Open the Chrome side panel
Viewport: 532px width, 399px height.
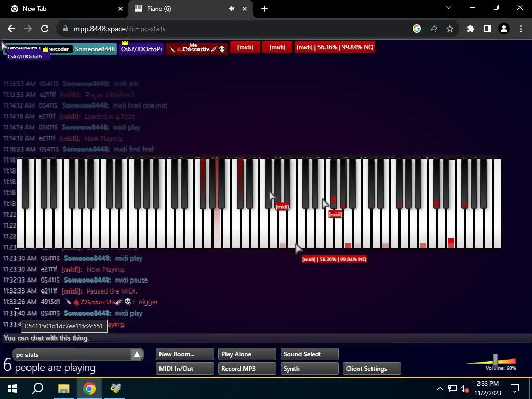pyautogui.click(x=487, y=29)
